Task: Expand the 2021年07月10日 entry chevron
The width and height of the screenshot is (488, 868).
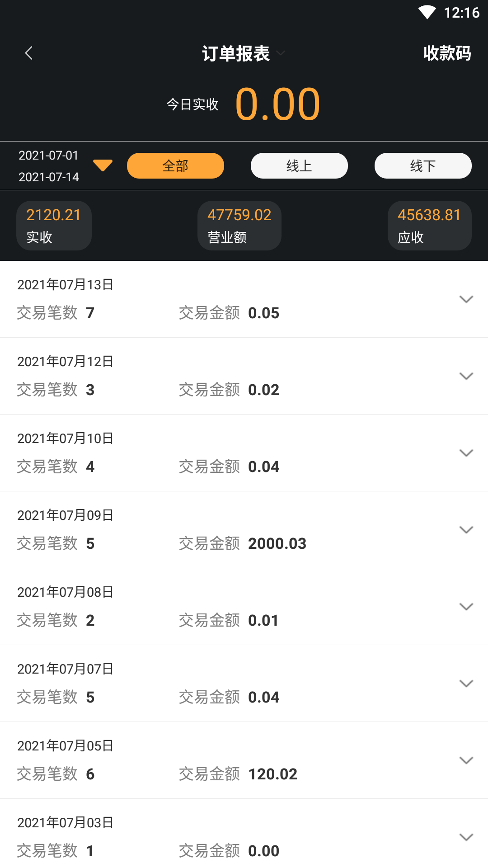Action: tap(466, 453)
